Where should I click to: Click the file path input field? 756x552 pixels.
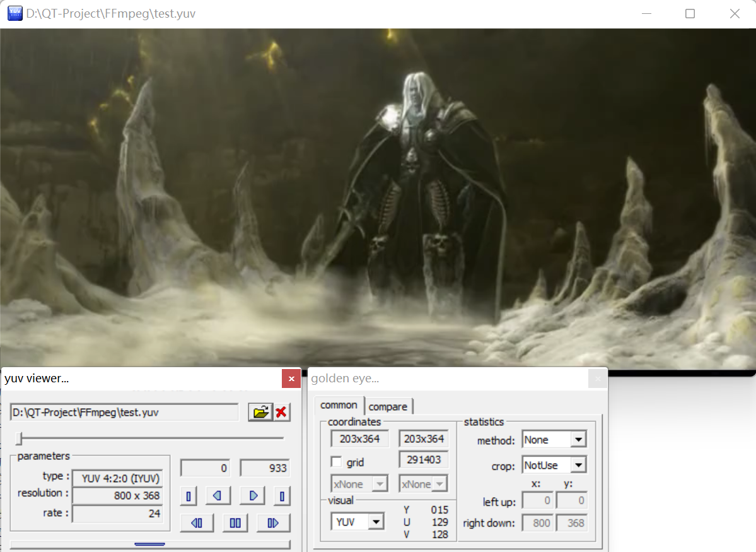(124, 412)
